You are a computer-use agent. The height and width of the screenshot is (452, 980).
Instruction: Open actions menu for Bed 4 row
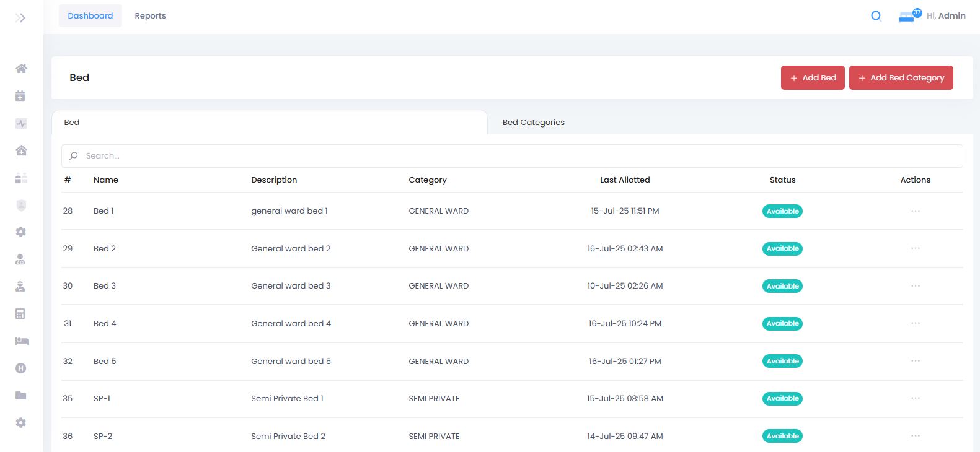click(915, 323)
